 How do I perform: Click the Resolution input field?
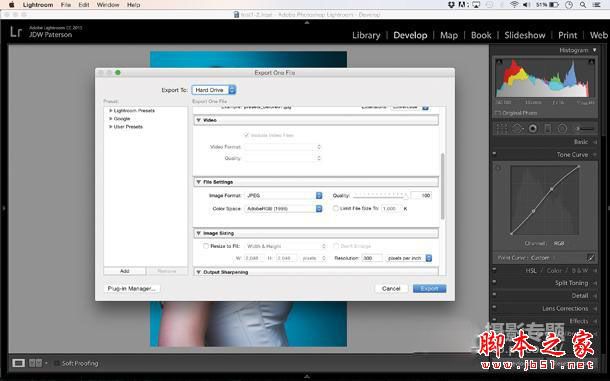(x=372, y=258)
